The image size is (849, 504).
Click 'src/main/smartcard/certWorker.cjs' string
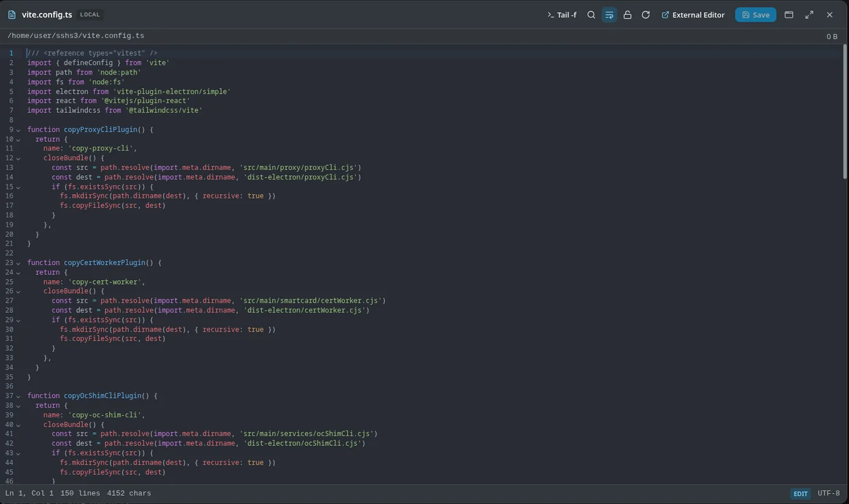[x=310, y=301]
